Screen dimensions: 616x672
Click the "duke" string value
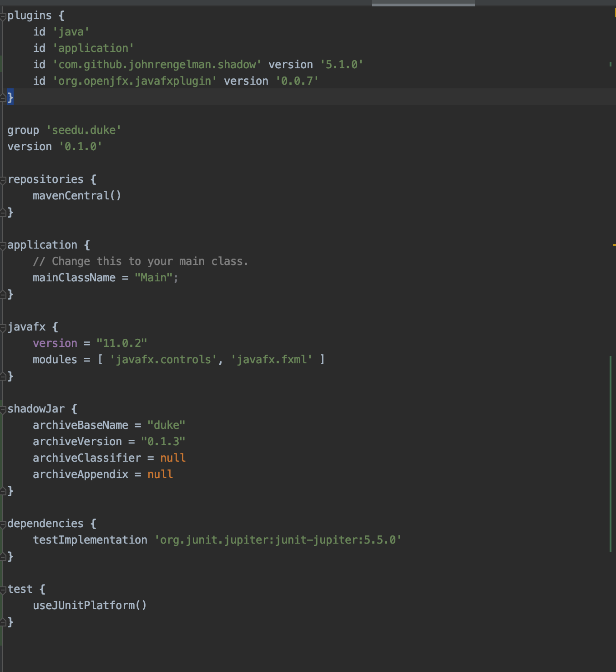click(x=166, y=425)
